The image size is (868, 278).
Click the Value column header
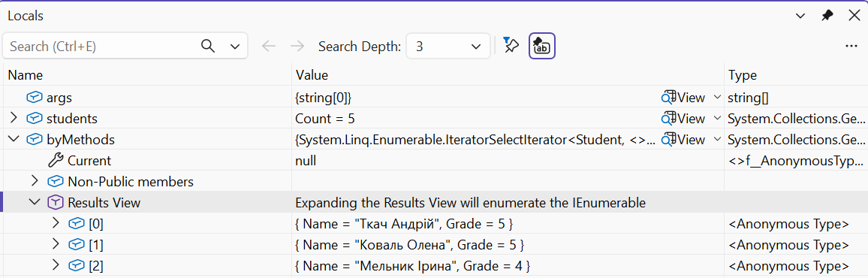(508, 75)
